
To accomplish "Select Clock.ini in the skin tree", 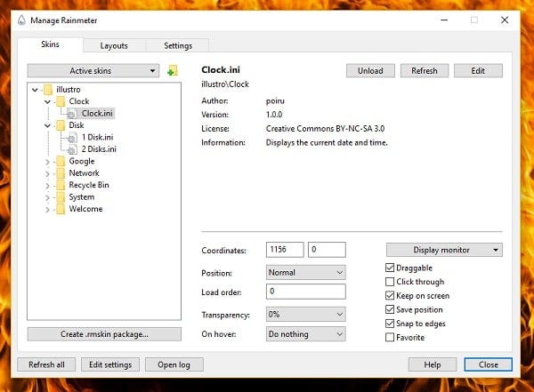I will [97, 113].
